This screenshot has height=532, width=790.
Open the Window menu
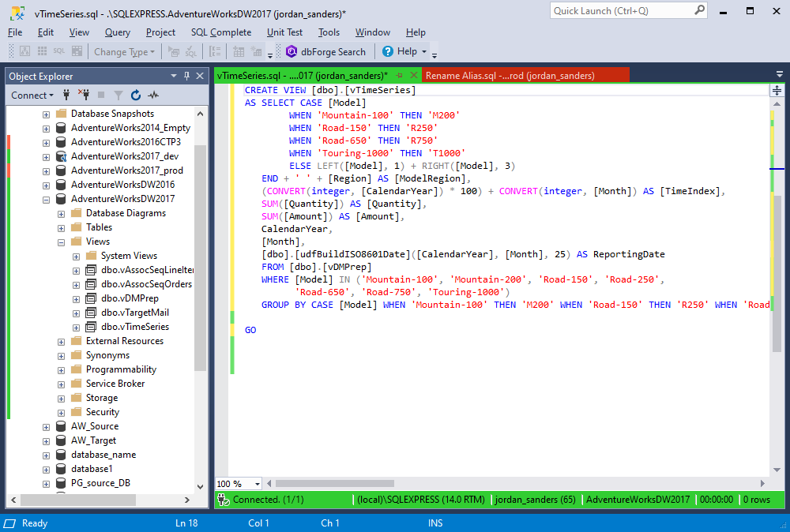[373, 32]
